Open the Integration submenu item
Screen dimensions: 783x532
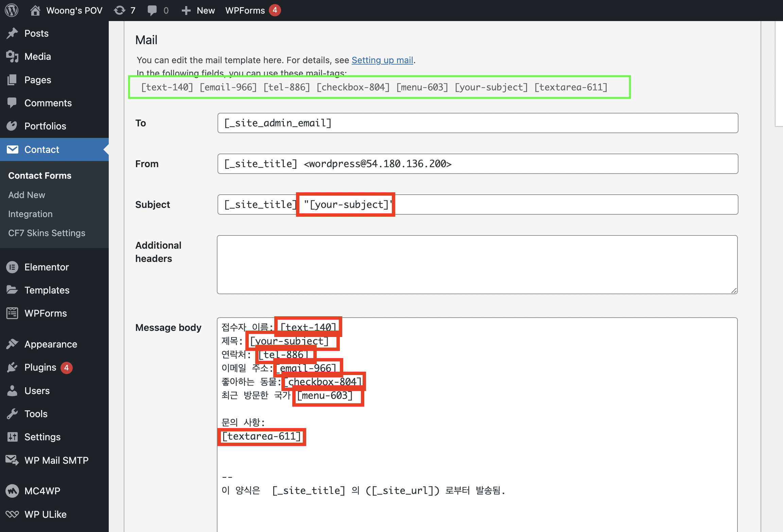30,214
